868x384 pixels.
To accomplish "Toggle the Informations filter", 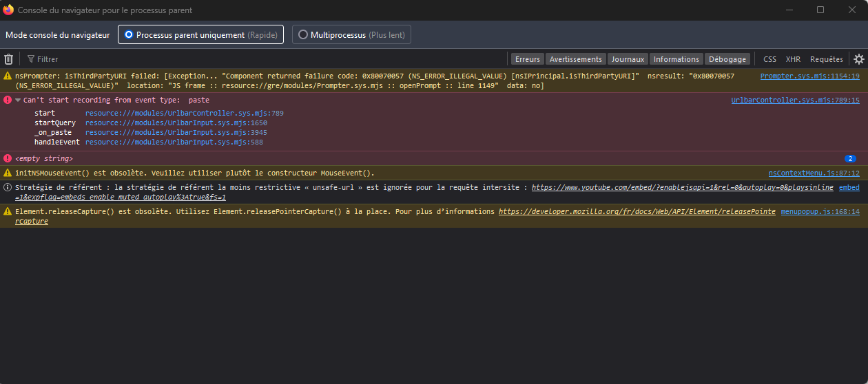I will [676, 59].
